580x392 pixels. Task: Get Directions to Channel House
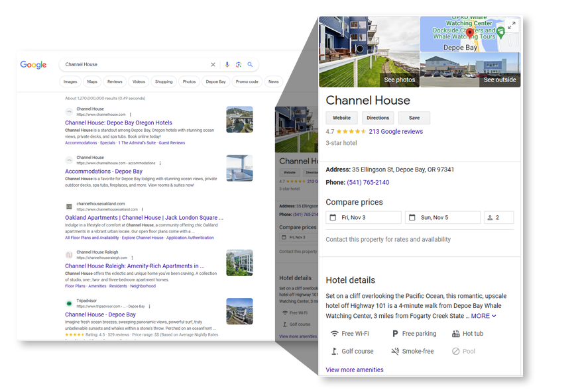(378, 118)
